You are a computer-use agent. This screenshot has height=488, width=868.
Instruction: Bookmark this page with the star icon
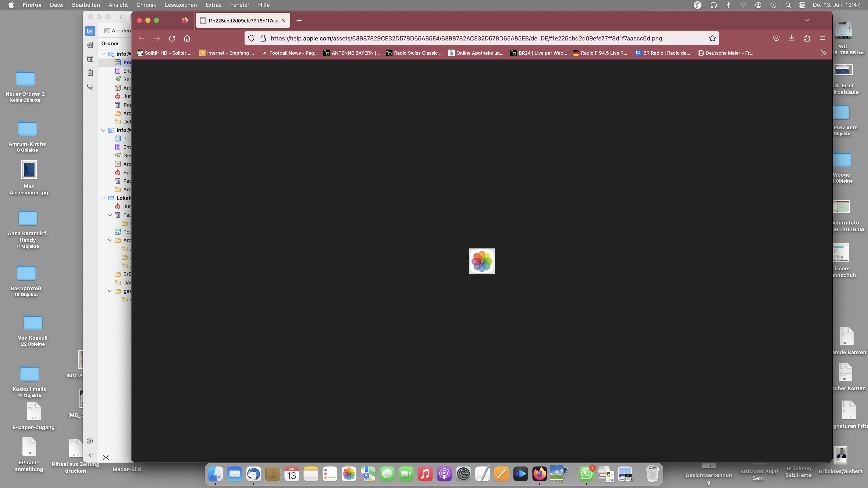(x=712, y=38)
